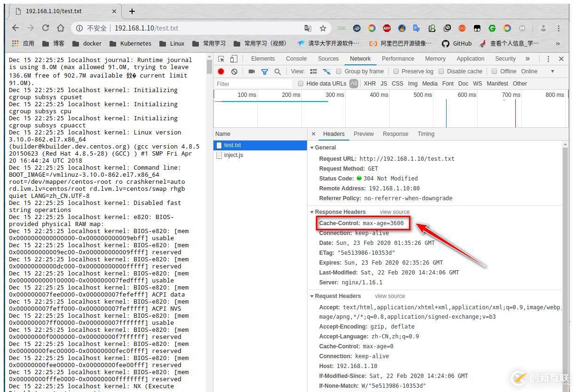Open the Response tab
Screen dimensions: 574x392
pyautogui.click(x=395, y=134)
